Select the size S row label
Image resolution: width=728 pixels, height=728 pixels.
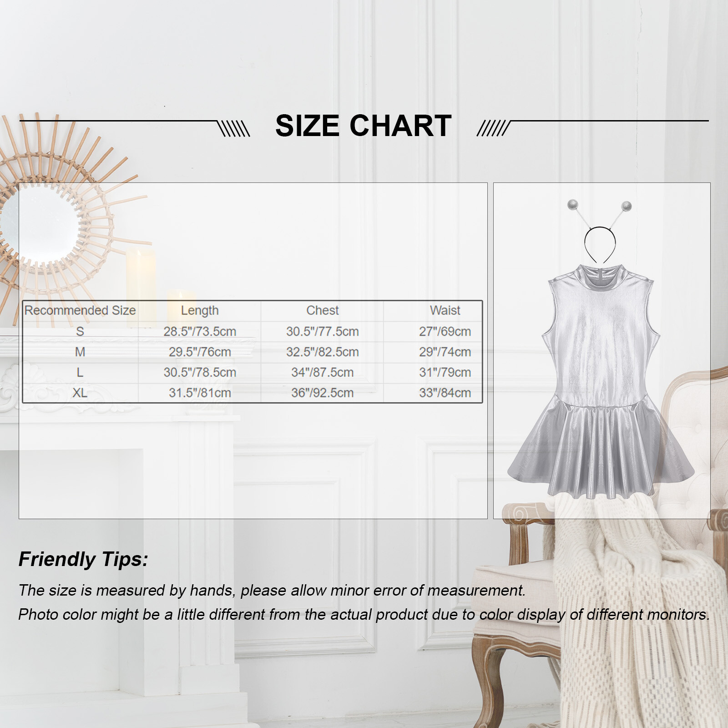[80, 331]
